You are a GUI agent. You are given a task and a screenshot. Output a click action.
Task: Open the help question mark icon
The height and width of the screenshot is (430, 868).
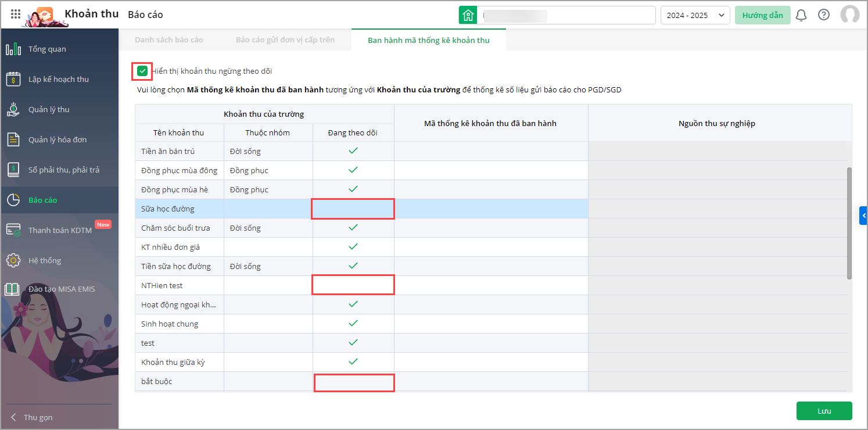(824, 15)
